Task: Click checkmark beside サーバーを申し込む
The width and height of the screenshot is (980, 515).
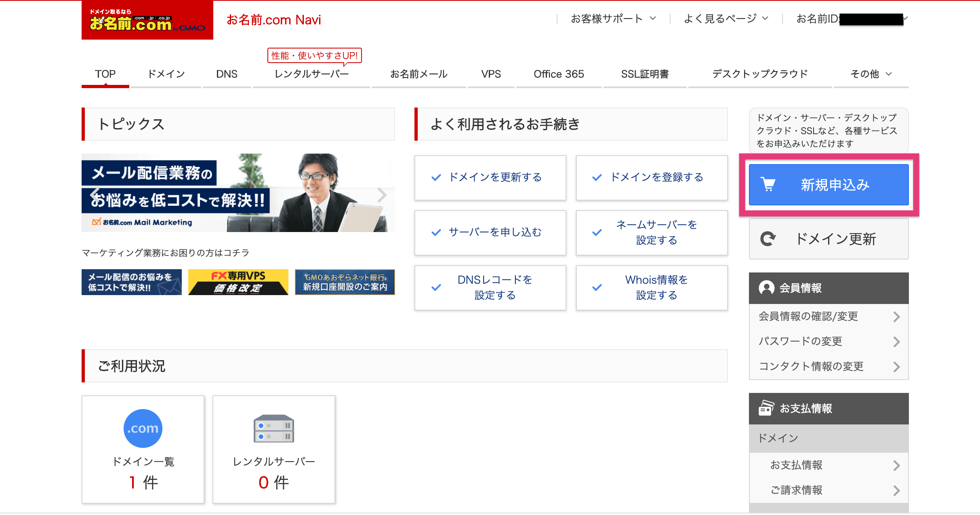Action: click(x=436, y=232)
